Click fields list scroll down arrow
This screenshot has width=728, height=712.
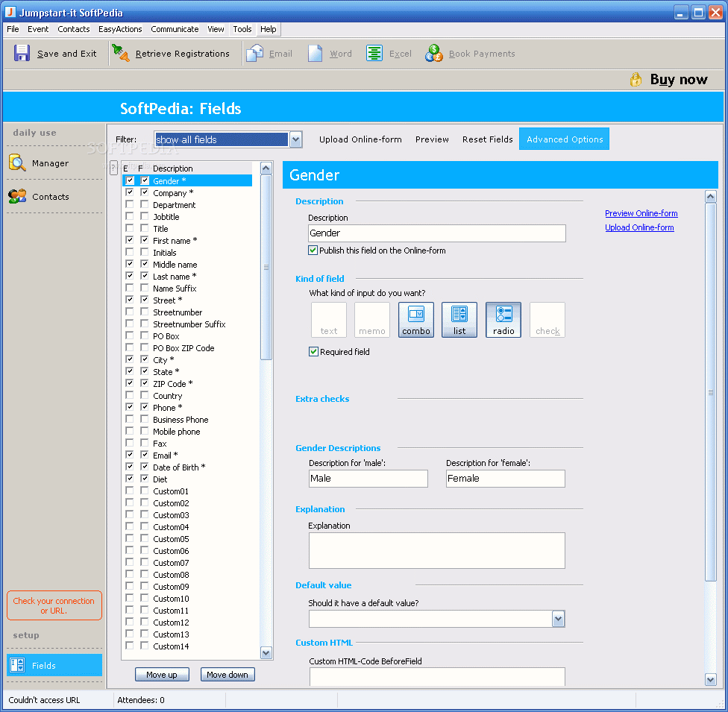pyautogui.click(x=266, y=653)
